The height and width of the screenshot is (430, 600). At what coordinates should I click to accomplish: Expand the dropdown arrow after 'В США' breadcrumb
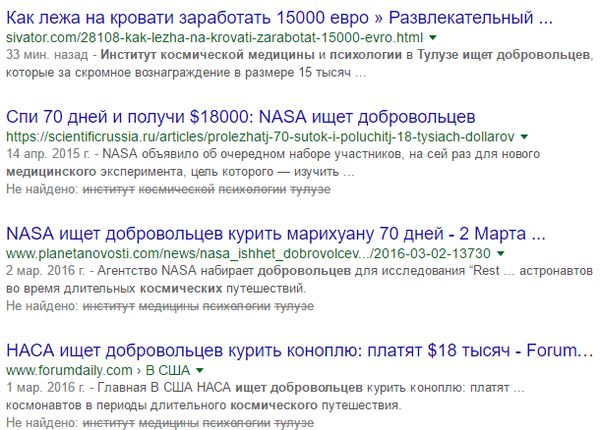pos(203,372)
